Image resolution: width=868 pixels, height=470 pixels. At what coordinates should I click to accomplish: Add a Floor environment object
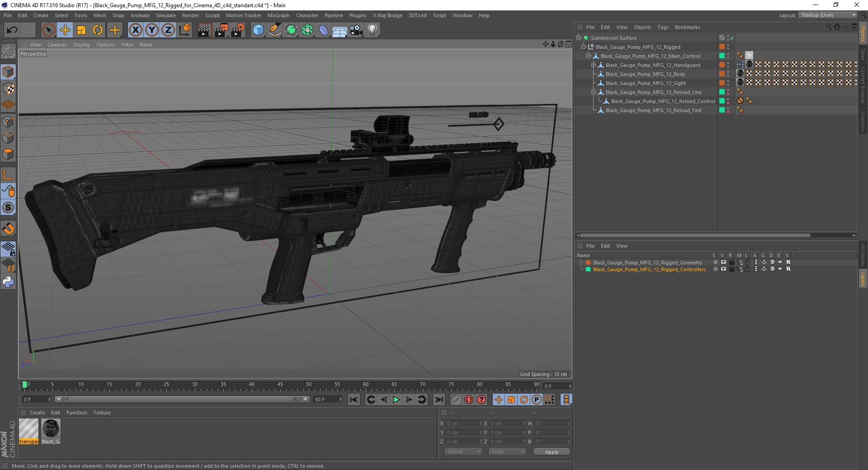[340, 30]
